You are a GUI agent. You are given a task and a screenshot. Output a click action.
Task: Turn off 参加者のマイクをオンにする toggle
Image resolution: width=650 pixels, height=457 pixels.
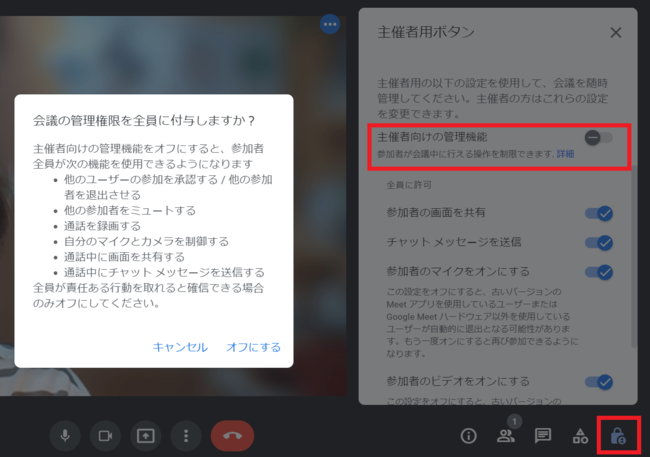tap(599, 272)
